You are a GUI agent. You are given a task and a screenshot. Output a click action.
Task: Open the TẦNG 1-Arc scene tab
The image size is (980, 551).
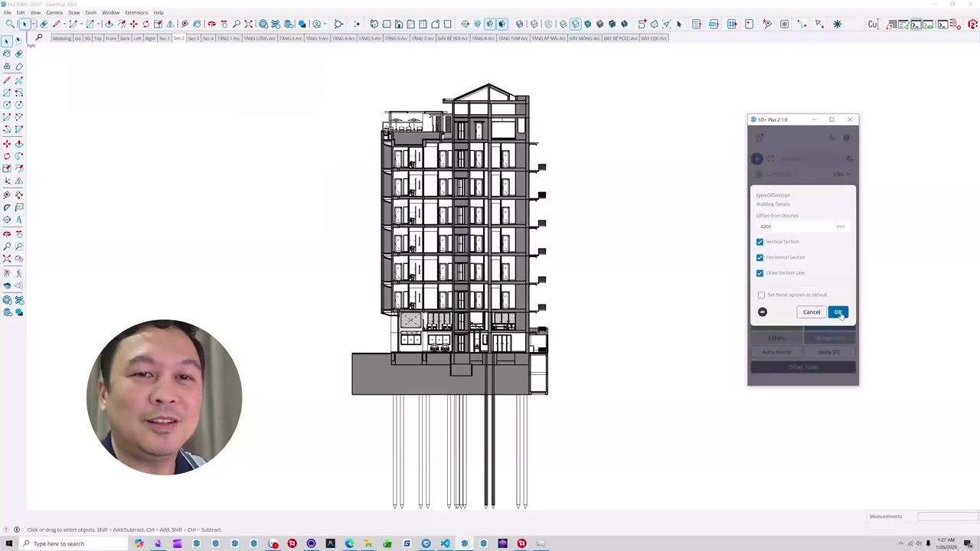(229, 38)
